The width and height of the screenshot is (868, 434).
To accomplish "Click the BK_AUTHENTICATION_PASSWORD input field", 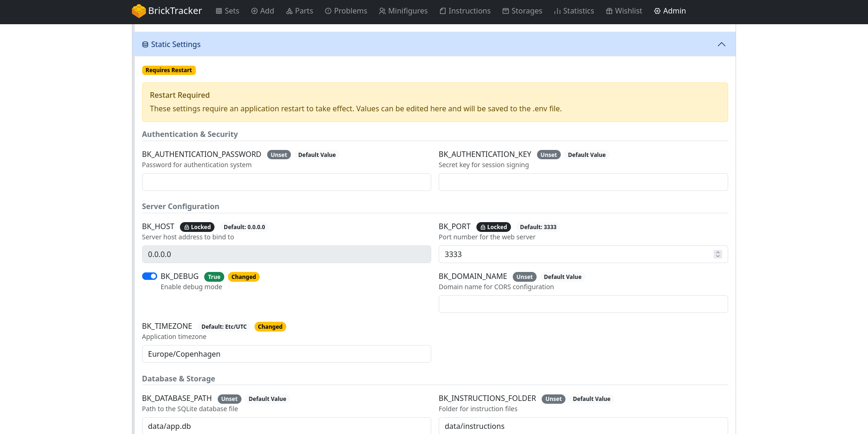I will (286, 182).
